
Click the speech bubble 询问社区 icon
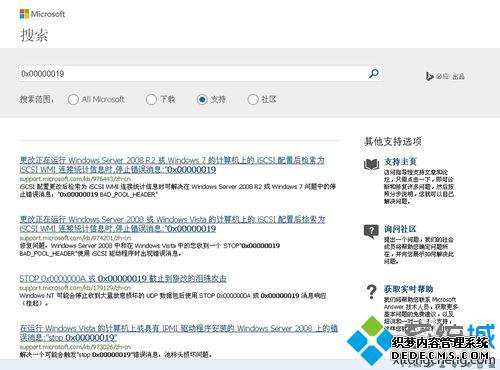click(371, 231)
